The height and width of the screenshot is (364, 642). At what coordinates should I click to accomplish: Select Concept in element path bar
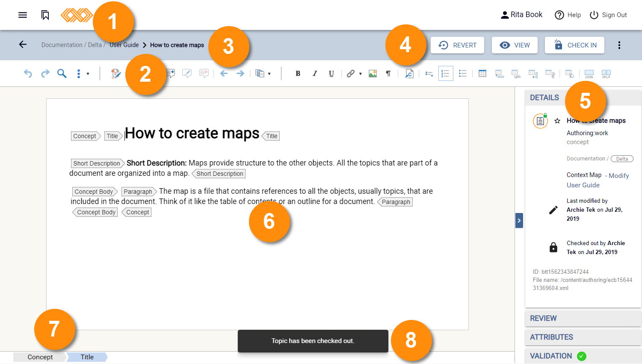pyautogui.click(x=40, y=357)
